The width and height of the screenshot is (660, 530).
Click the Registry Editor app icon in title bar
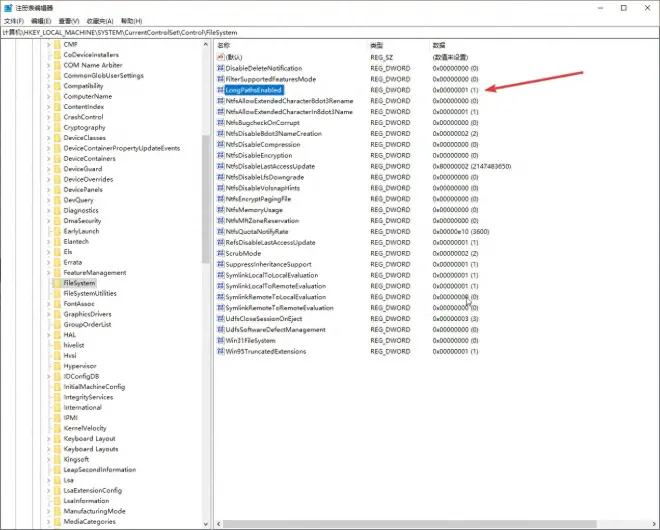click(8, 8)
